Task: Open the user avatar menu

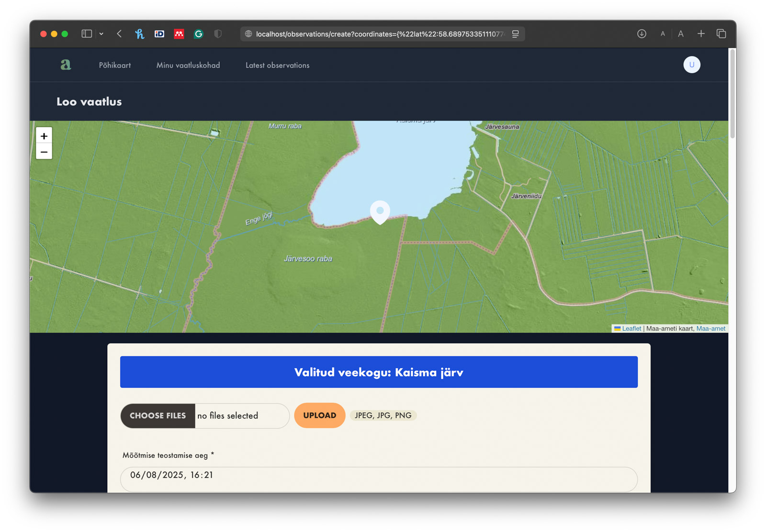Action: coord(691,65)
